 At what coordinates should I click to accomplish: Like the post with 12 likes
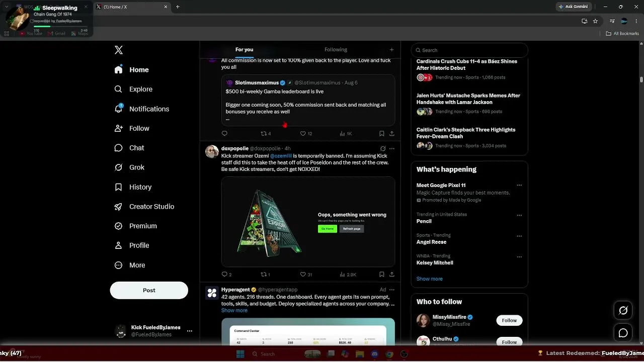pos(306,134)
